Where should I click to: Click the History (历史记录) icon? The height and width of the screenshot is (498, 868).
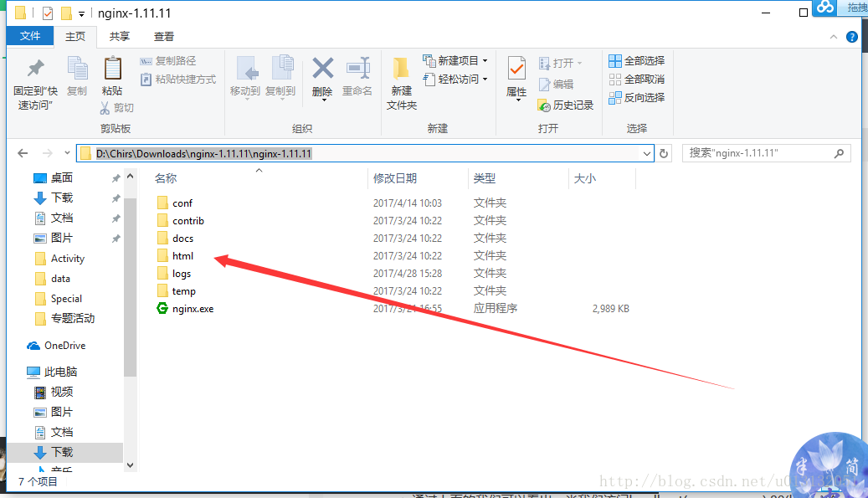(x=543, y=105)
